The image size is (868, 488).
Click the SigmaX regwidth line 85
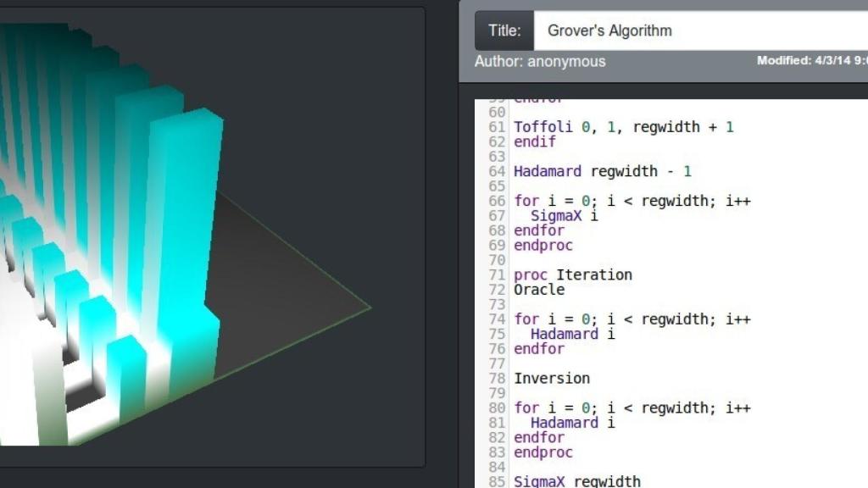576,481
